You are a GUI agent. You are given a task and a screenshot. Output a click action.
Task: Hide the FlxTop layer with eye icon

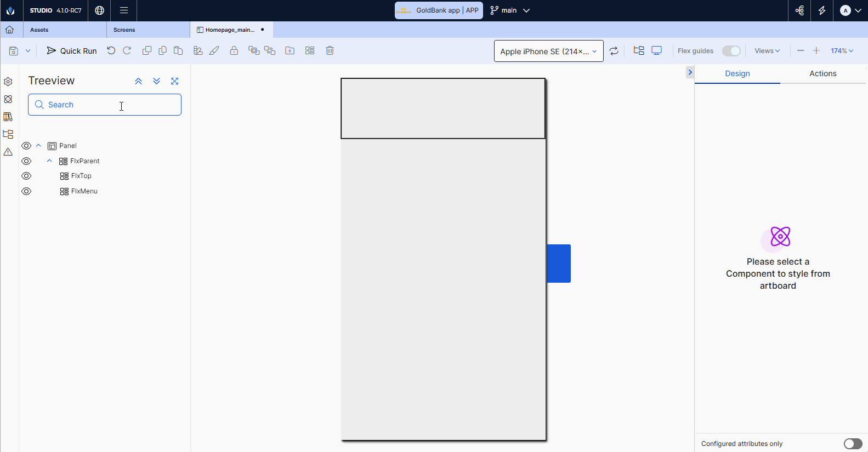click(x=26, y=176)
